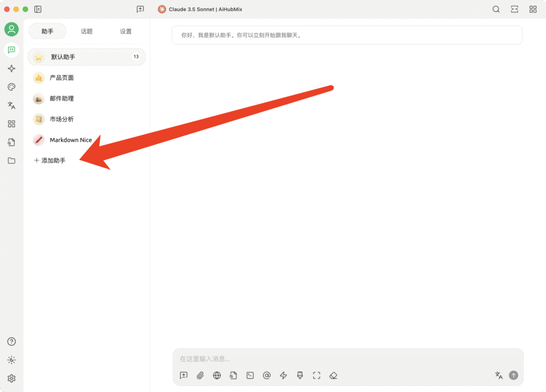Click the eraser icon to clear the chat
546x392 pixels.
(x=333, y=375)
